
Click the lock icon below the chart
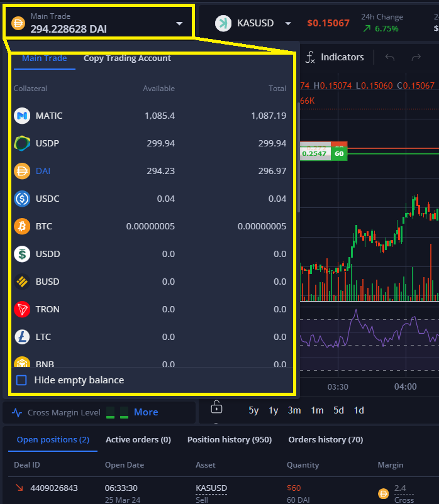[216, 408]
